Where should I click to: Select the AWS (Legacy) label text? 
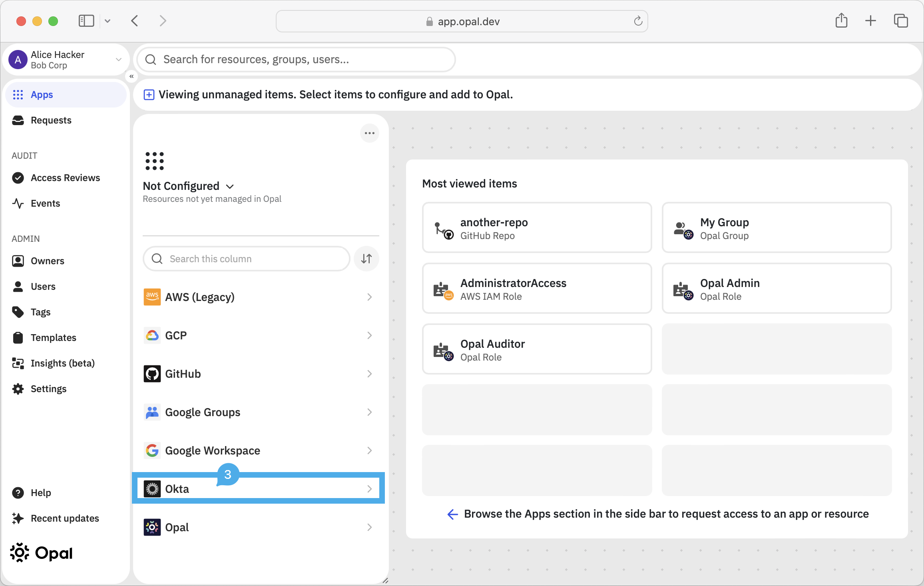[x=200, y=297]
